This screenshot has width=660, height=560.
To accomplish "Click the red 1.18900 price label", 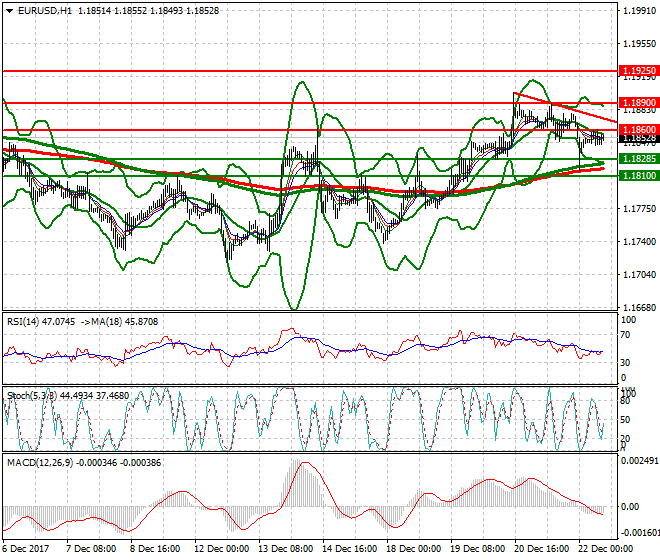I will pos(639,103).
